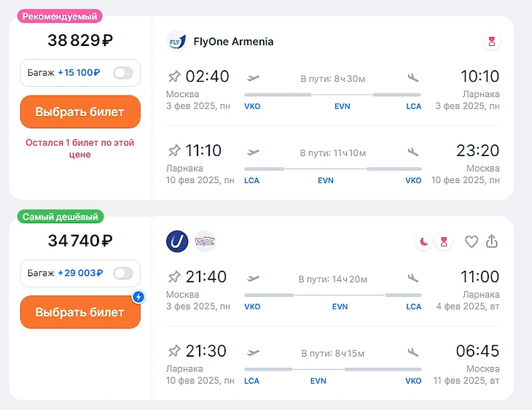
Task: Click EVN layover on 02:40 flight
Action: pos(342,106)
